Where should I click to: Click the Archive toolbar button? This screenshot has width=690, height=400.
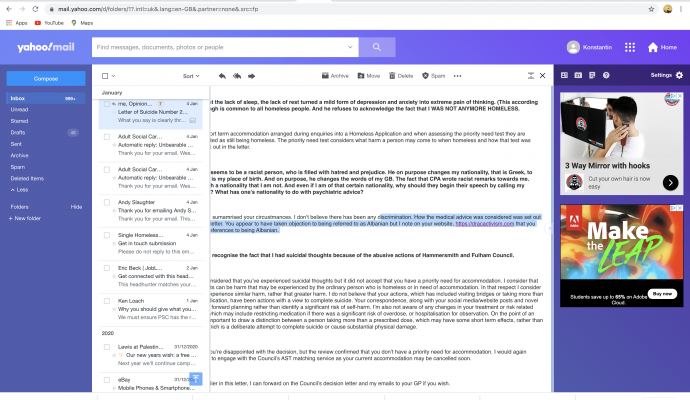[336, 75]
